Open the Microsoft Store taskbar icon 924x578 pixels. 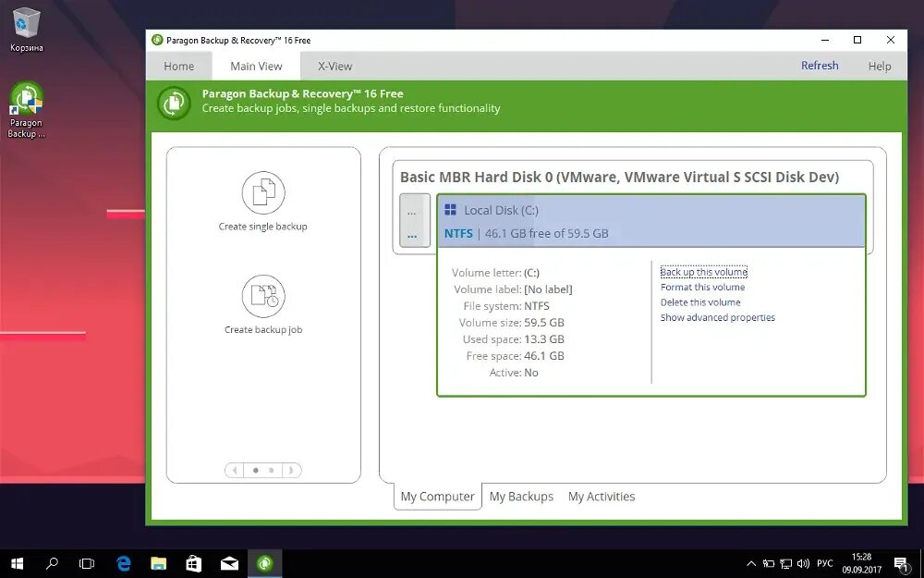point(194,564)
